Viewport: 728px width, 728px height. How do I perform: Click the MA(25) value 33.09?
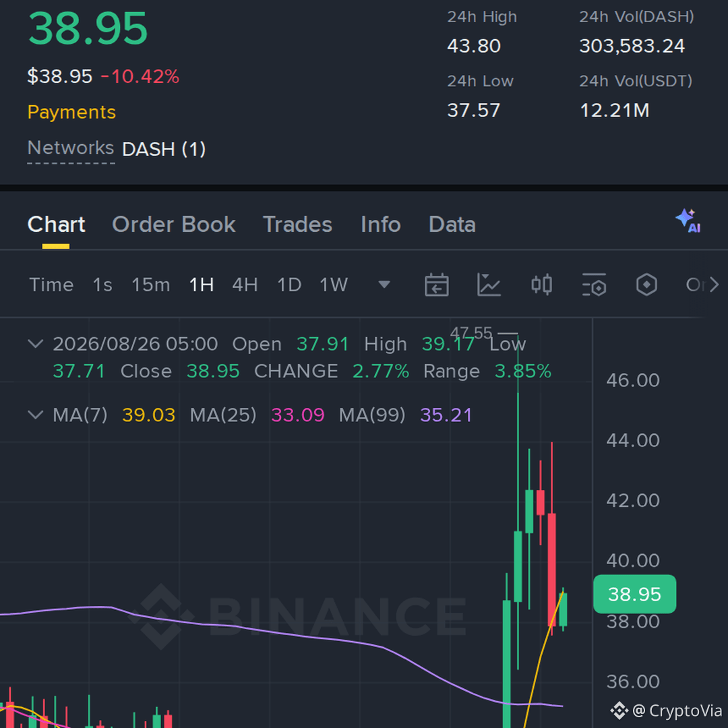point(298,415)
